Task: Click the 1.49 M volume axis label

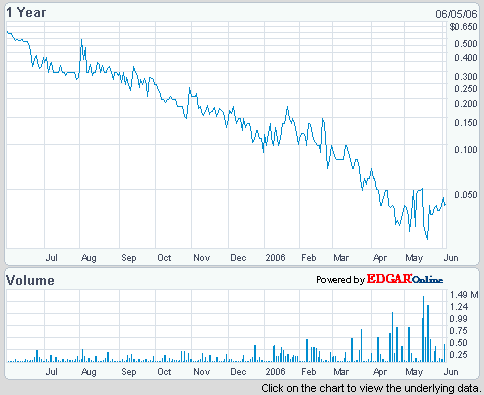Action: pyautogui.click(x=464, y=295)
